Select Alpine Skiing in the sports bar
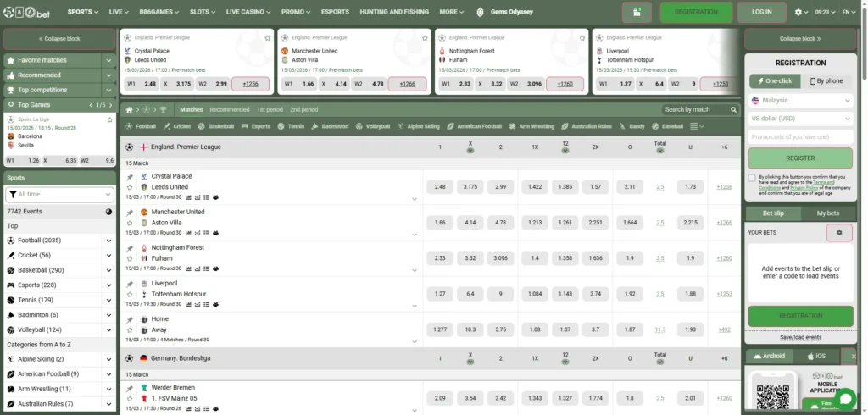868x415 pixels. (x=419, y=126)
